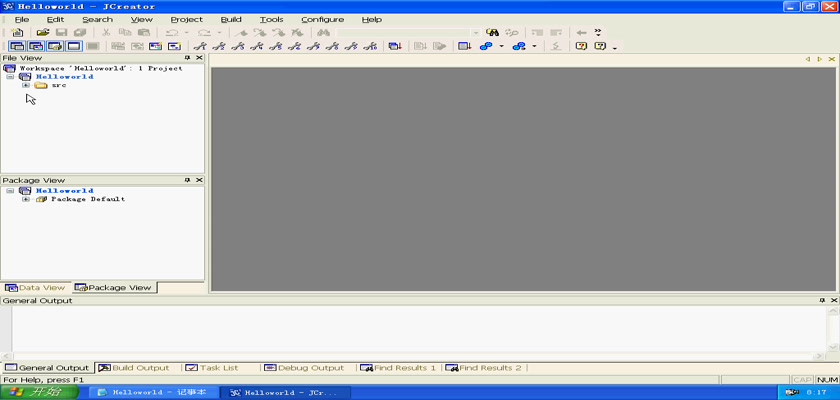Click the Open folder toolbar icon
The height and width of the screenshot is (400, 840).
pyautogui.click(x=43, y=33)
